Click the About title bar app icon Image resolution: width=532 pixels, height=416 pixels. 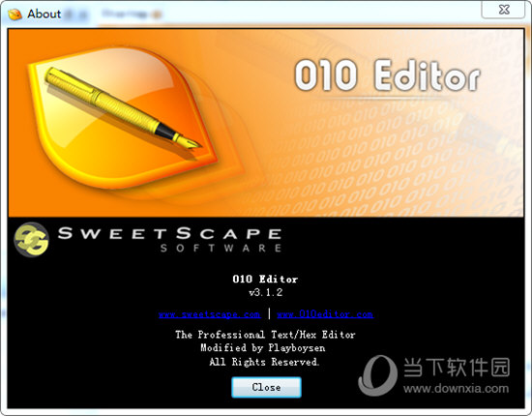[x=15, y=15]
